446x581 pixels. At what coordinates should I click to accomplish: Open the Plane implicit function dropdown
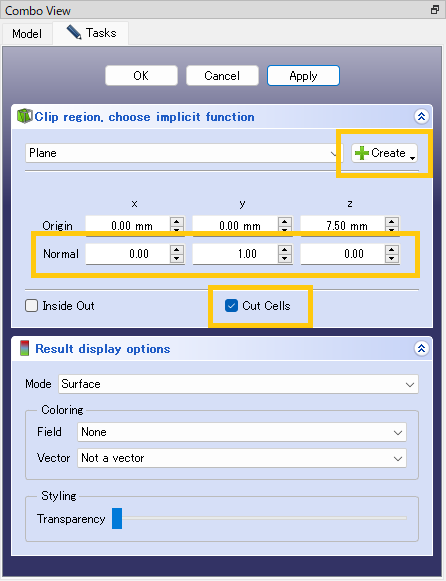pos(184,153)
